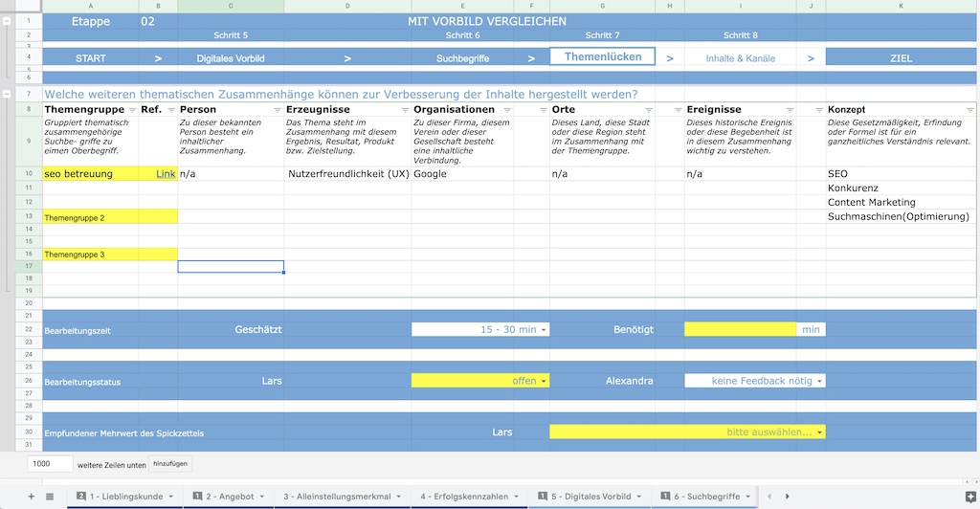Select column header C
The image size is (980, 509).
point(231,7)
